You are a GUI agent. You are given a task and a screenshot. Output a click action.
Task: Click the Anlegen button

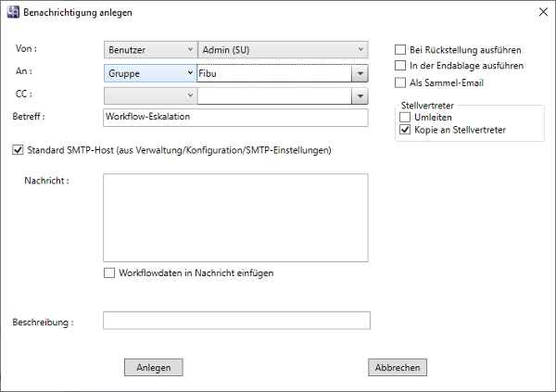pos(154,367)
